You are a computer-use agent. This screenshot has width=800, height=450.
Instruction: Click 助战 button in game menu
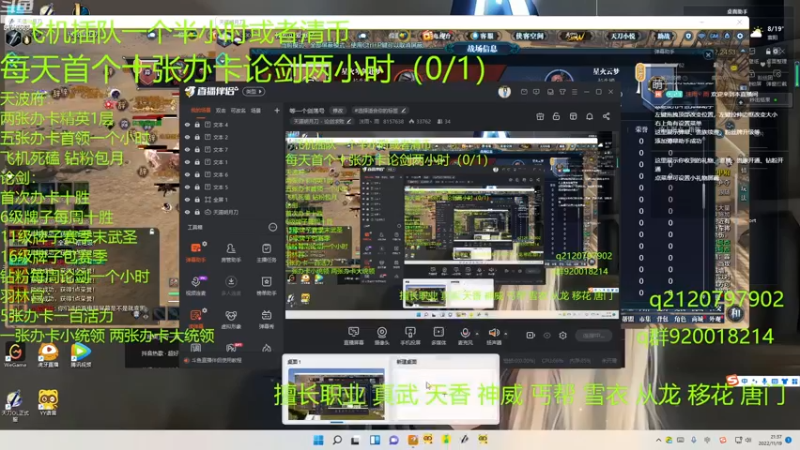coord(663,36)
